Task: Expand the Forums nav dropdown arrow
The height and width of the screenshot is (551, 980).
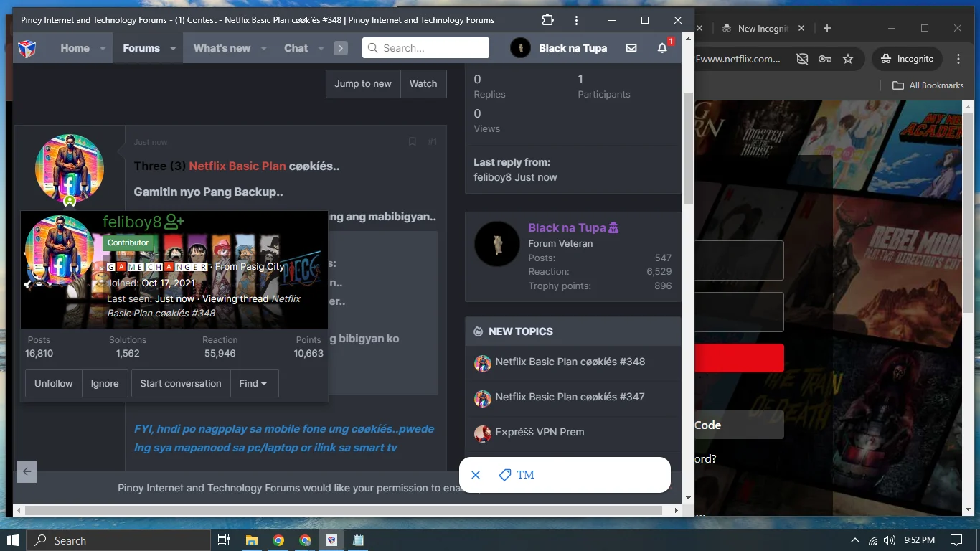Action: tap(173, 48)
